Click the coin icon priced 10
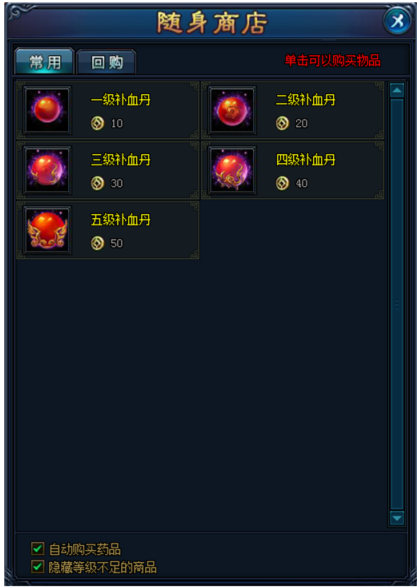The height and width of the screenshot is (588, 417). (98, 123)
